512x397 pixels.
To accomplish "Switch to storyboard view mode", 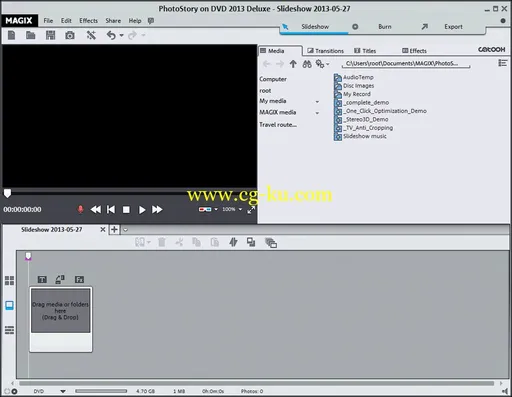I will point(9,305).
